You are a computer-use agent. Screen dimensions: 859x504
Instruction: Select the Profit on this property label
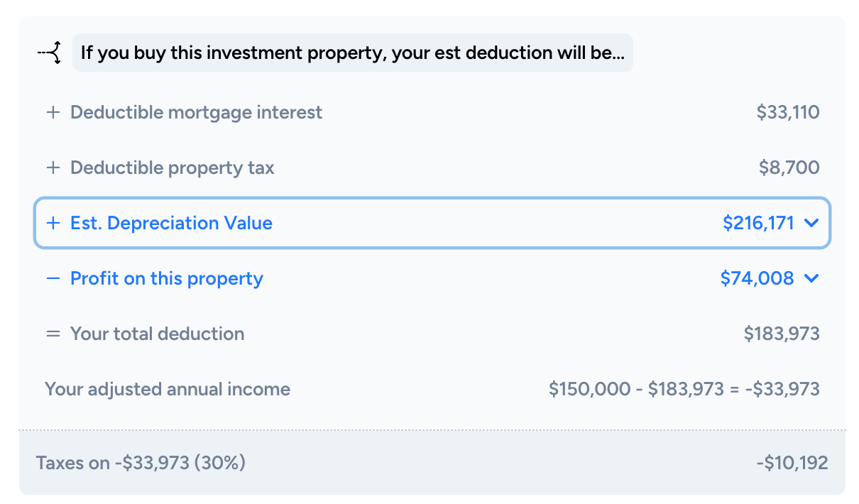(166, 278)
